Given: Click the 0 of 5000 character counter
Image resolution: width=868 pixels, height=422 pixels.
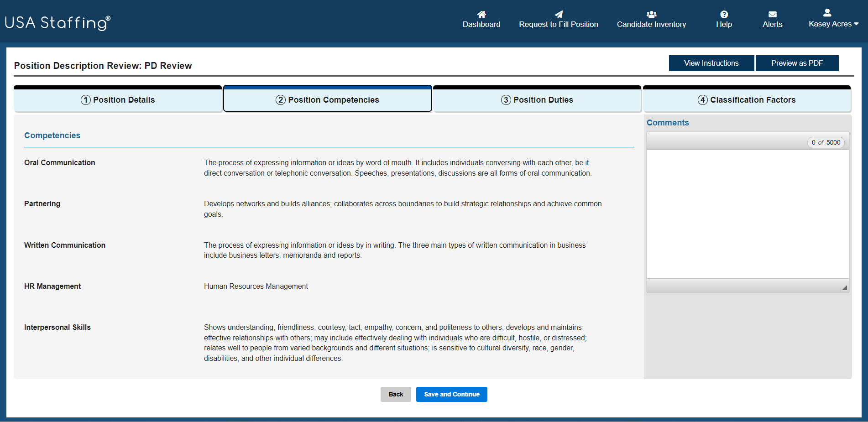Looking at the screenshot, I should [826, 142].
